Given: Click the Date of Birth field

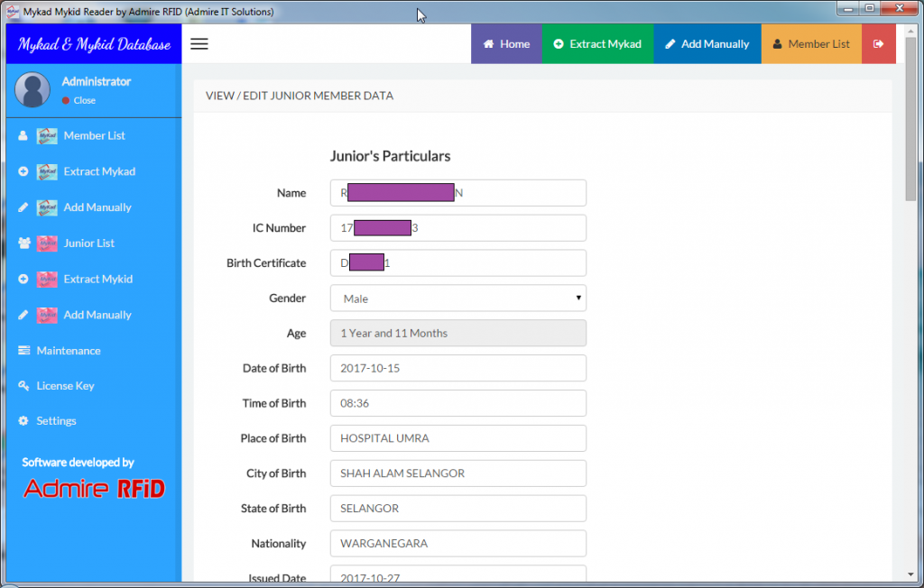Looking at the screenshot, I should click(x=457, y=369).
